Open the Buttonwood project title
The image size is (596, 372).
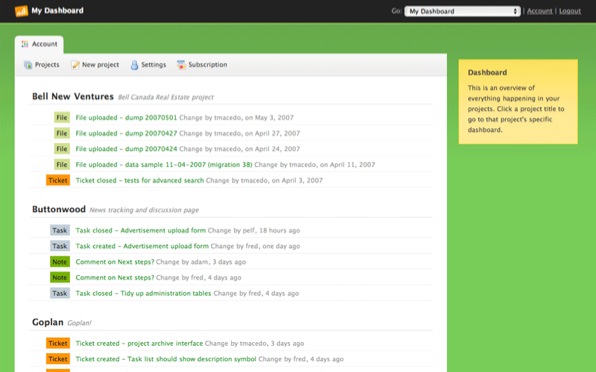59,209
